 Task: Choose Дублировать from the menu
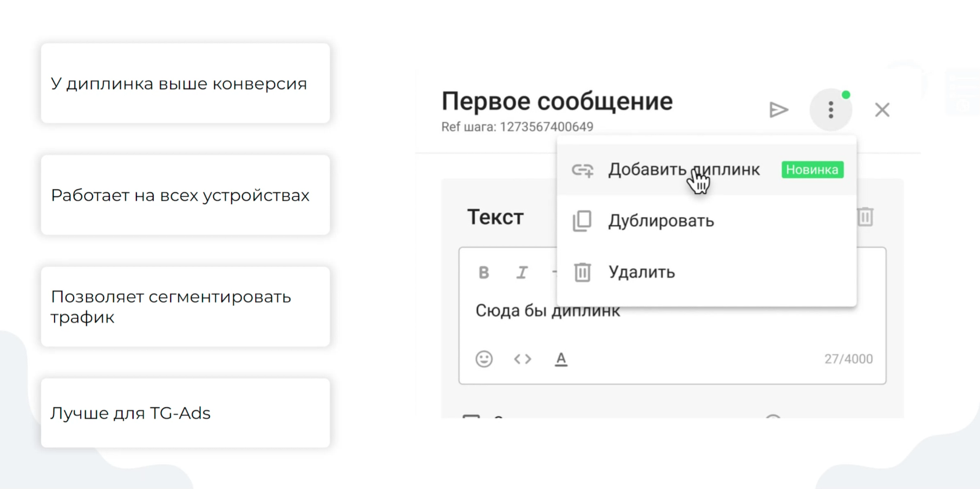point(660,221)
